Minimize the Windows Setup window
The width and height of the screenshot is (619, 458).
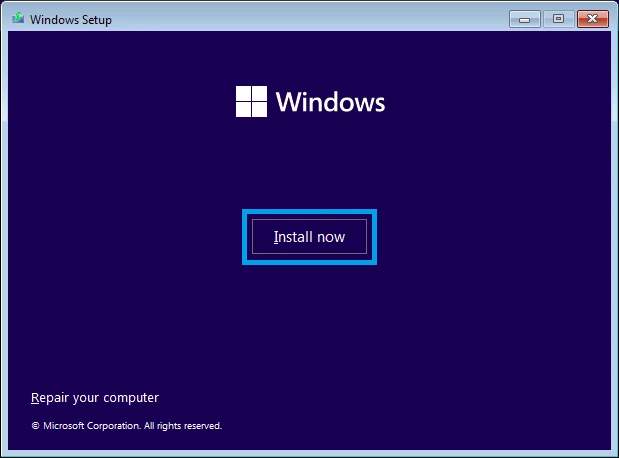pos(525,19)
